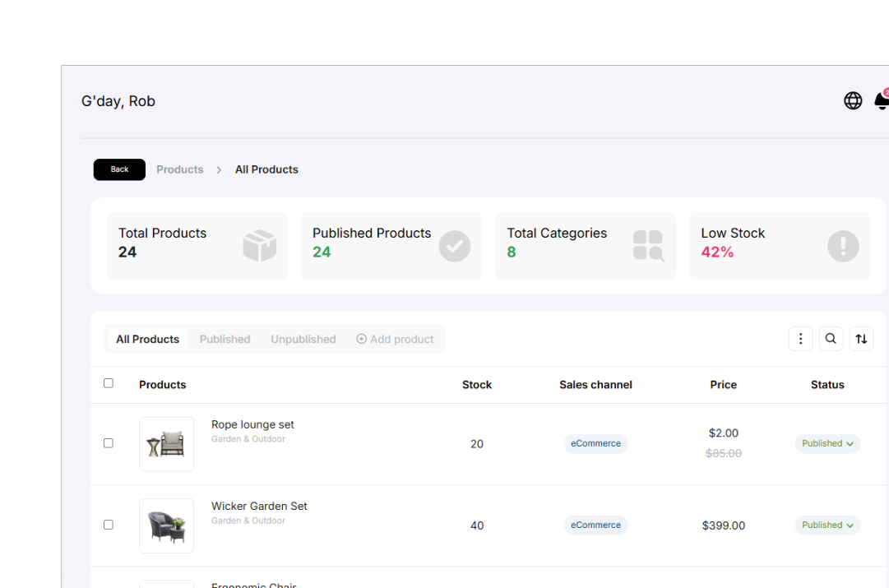Image resolution: width=889 pixels, height=588 pixels.
Task: Click the Low Stock warning icon
Action: [843, 246]
